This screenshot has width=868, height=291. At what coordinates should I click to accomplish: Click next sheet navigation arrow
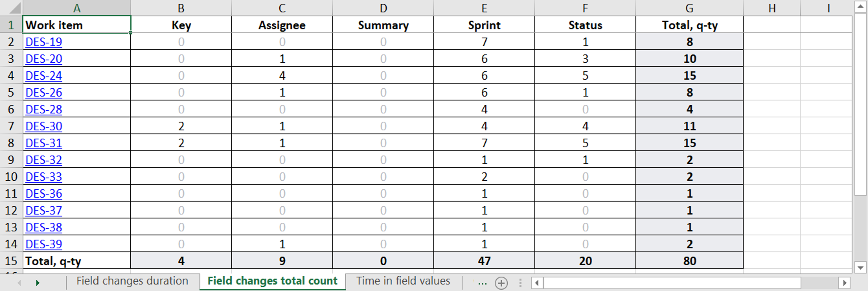[38, 283]
